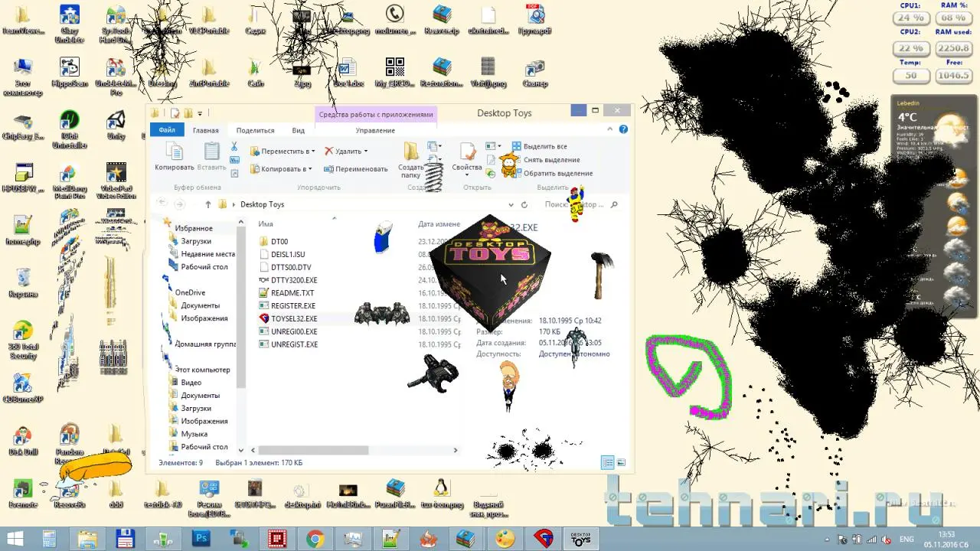
Task: Open Корзина (Recycle Bin) on the desktop
Action: pos(23,283)
